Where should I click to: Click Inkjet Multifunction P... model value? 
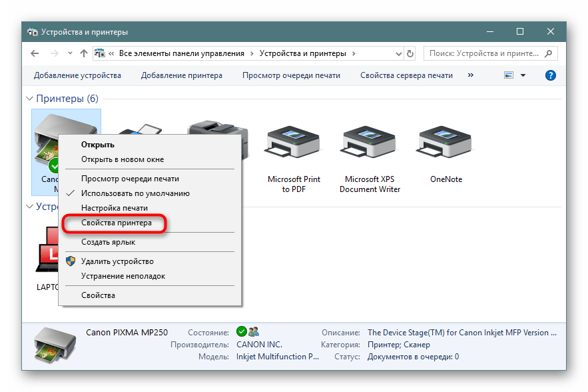(278, 356)
